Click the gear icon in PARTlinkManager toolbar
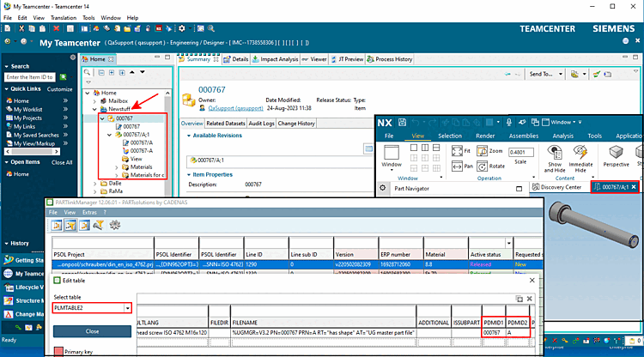Image resolution: width=644 pixels, height=357 pixels. tap(115, 225)
